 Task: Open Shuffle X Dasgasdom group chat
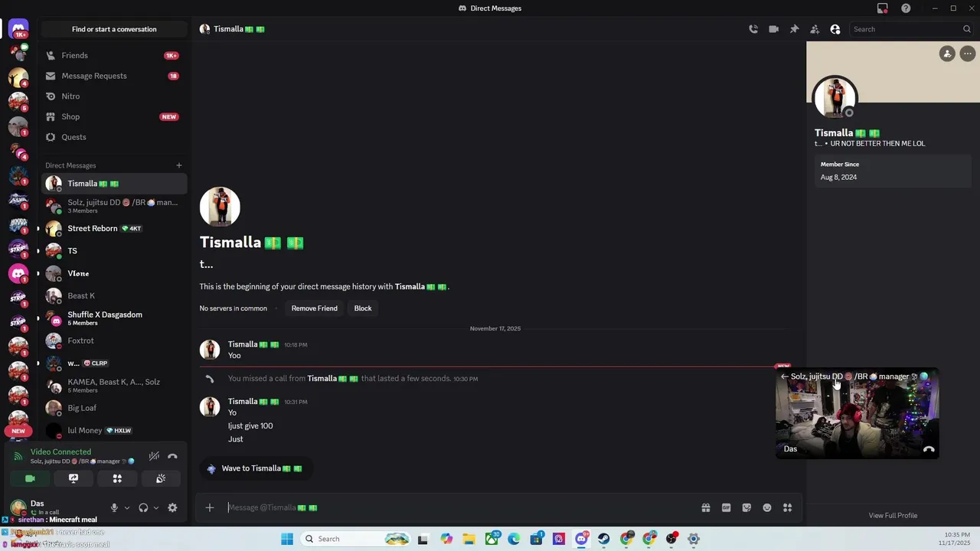pos(114,318)
